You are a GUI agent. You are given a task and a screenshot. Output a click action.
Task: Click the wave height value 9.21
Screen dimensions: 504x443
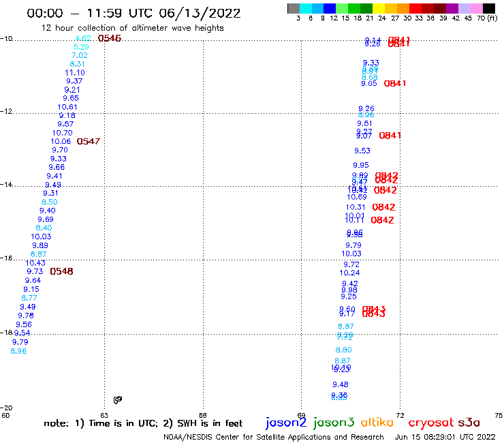click(x=72, y=90)
